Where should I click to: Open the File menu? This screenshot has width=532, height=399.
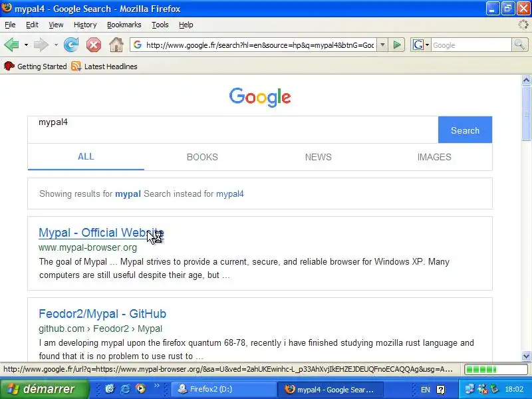click(10, 25)
